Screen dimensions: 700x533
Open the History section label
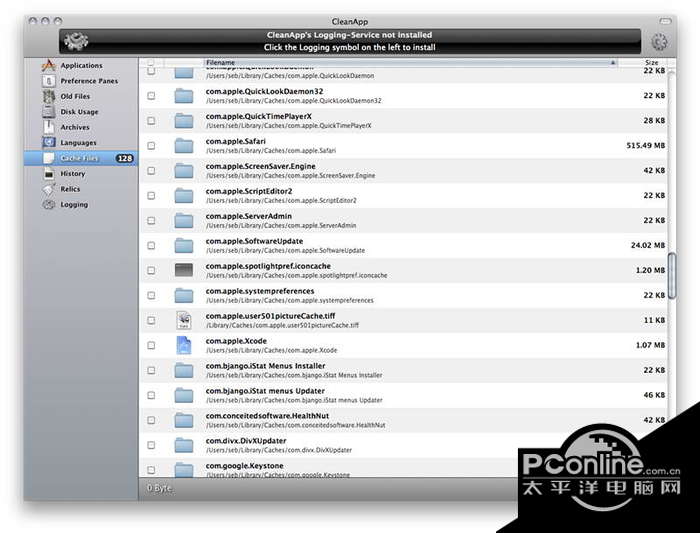pos(73,174)
